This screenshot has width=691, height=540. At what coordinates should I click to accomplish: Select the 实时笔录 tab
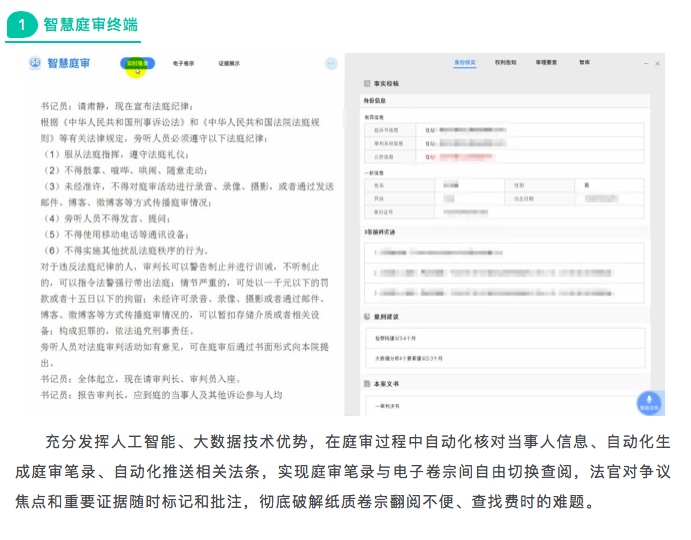[139, 64]
